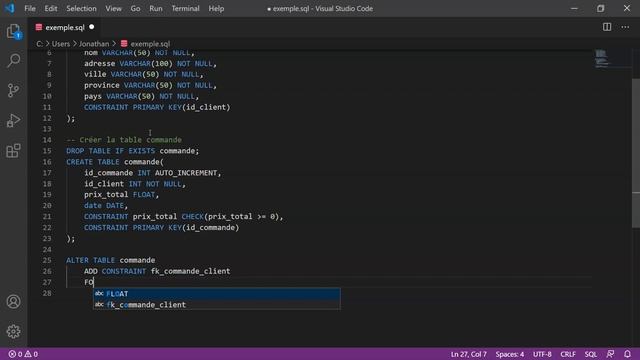Select the exemple.sql editor tab
Viewport: 640px width, 360px height.
[65, 27]
